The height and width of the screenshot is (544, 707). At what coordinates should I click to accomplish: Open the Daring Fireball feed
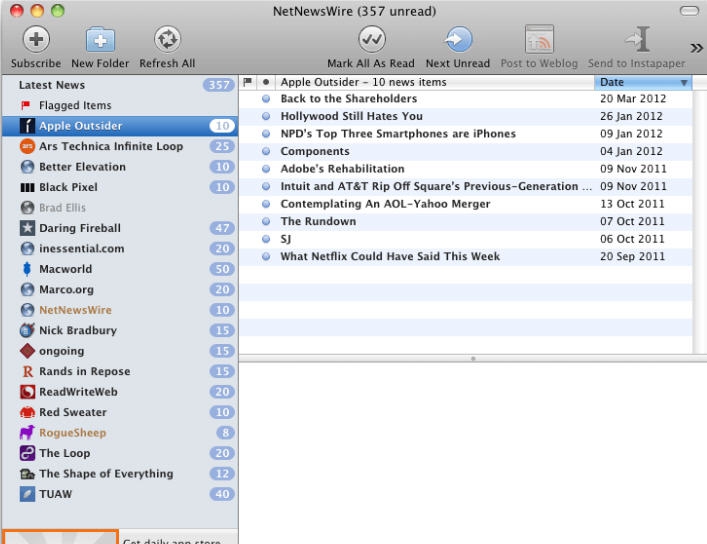(120, 228)
